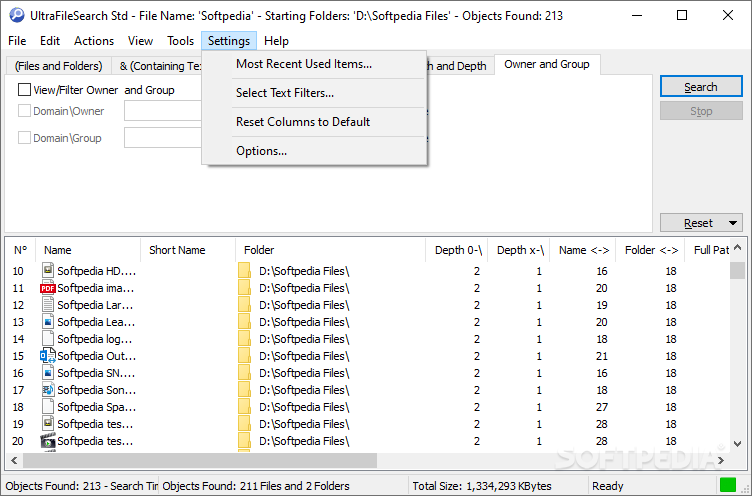Click the folder icon in row 13
The image size is (752, 496).
tap(244, 321)
